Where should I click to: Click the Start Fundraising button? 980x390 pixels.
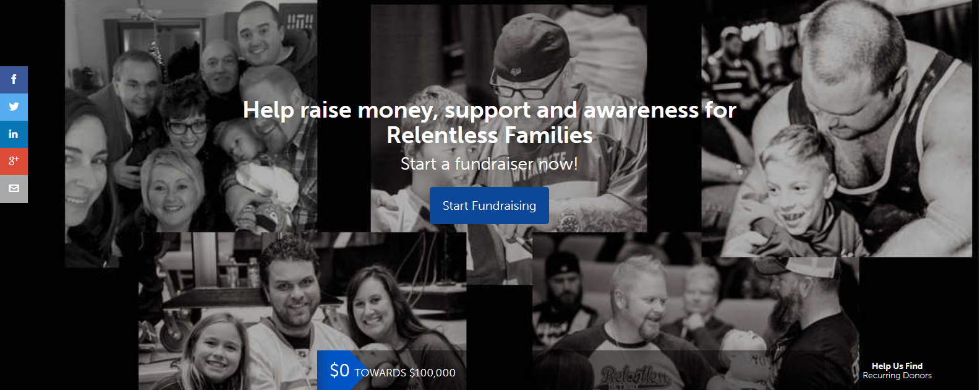489,206
